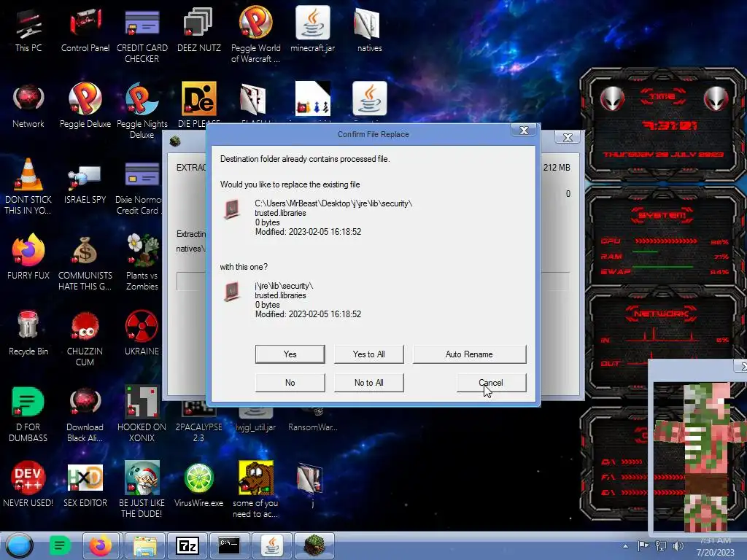Launch Plants vs Zombies icon
Screen dimensions: 747x560
click(142, 262)
